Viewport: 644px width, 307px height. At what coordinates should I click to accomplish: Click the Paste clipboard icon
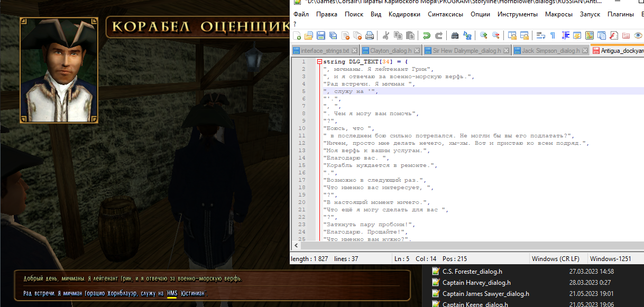click(410, 36)
